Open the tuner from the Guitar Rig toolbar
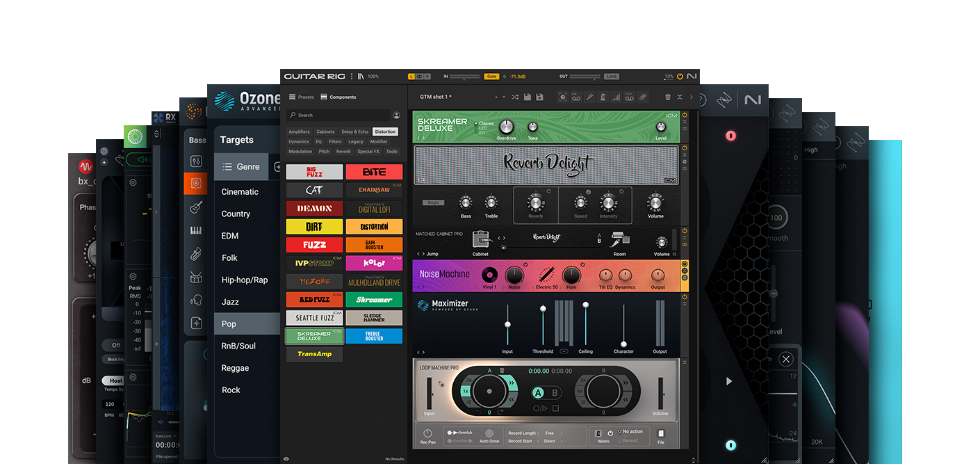Viewport: 980px width, 464px height. pyautogui.click(x=589, y=97)
